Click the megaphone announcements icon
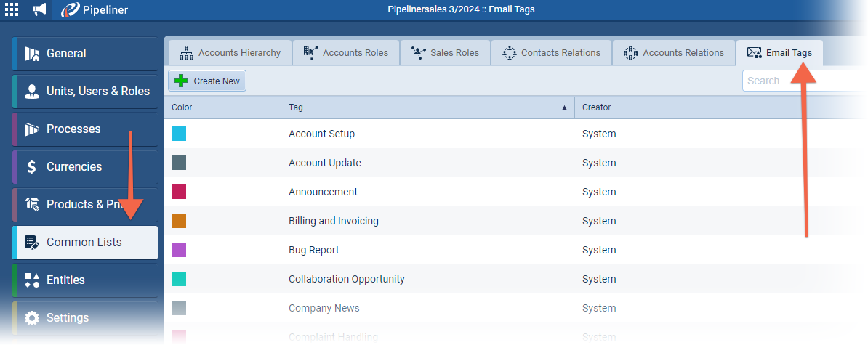Image resolution: width=868 pixels, height=345 pixels. 39,9
